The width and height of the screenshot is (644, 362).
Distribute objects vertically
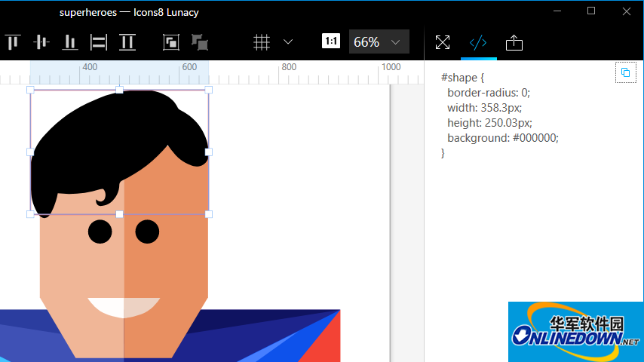point(127,42)
